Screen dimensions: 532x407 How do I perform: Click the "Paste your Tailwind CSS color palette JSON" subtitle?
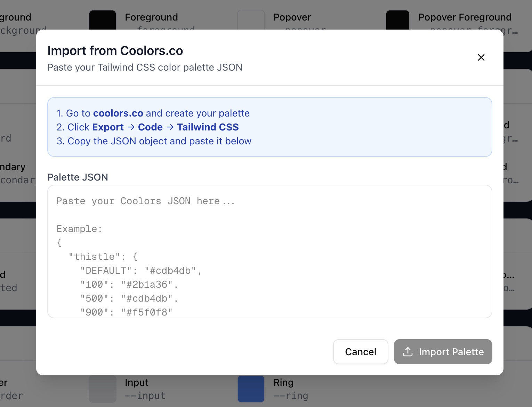[x=145, y=67]
